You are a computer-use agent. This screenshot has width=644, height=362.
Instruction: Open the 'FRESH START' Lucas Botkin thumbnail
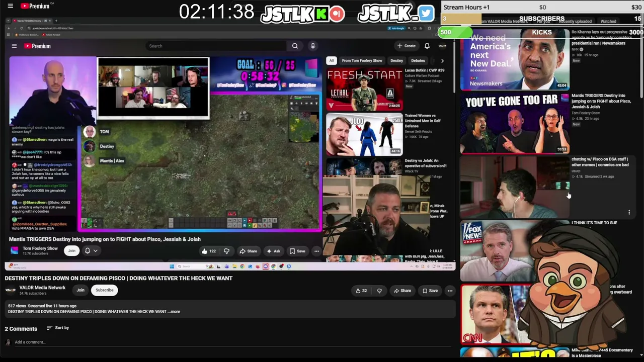coord(364,88)
